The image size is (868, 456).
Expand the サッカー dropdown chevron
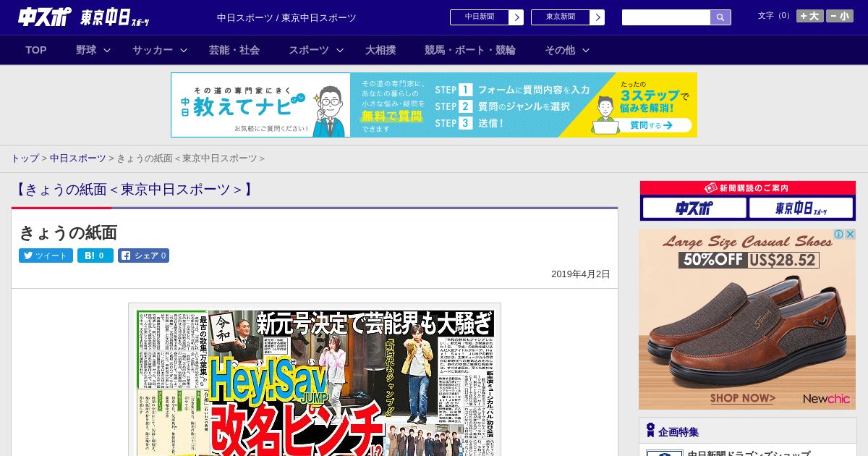pos(184,50)
